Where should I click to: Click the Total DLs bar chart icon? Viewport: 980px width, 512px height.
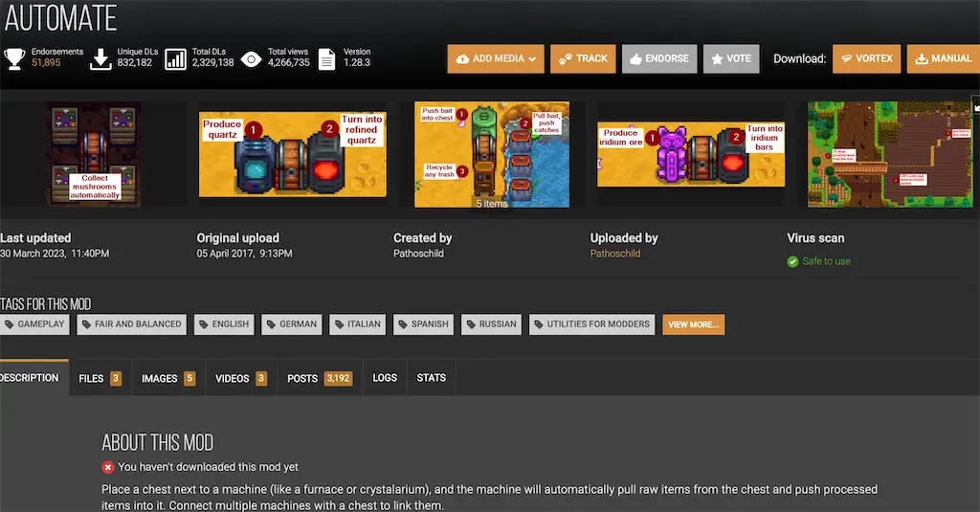point(176,59)
